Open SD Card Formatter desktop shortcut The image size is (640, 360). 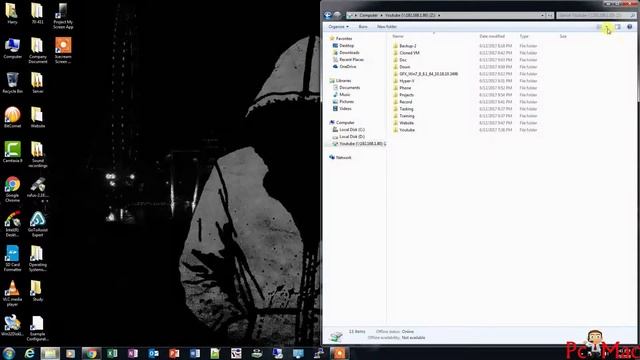tap(12, 258)
